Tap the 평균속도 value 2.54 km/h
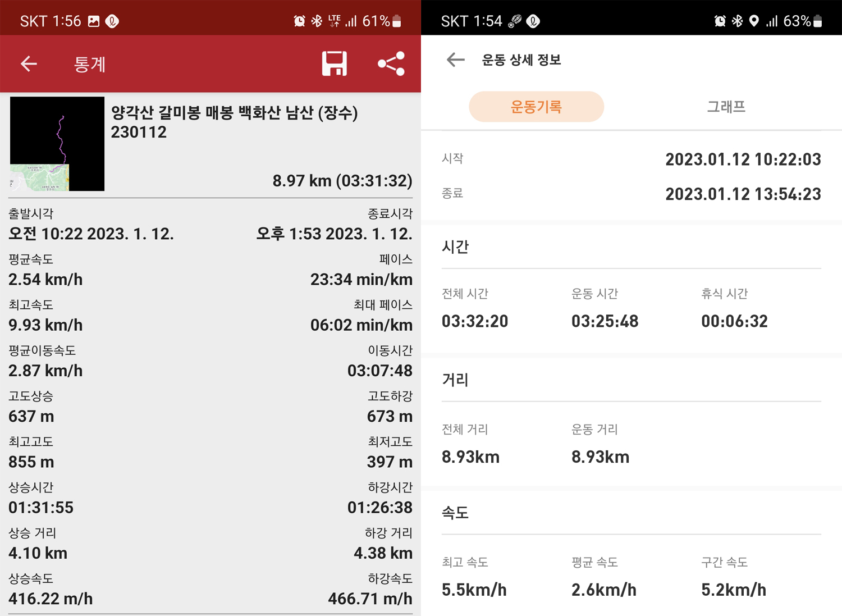This screenshot has height=616, width=842. 45,279
